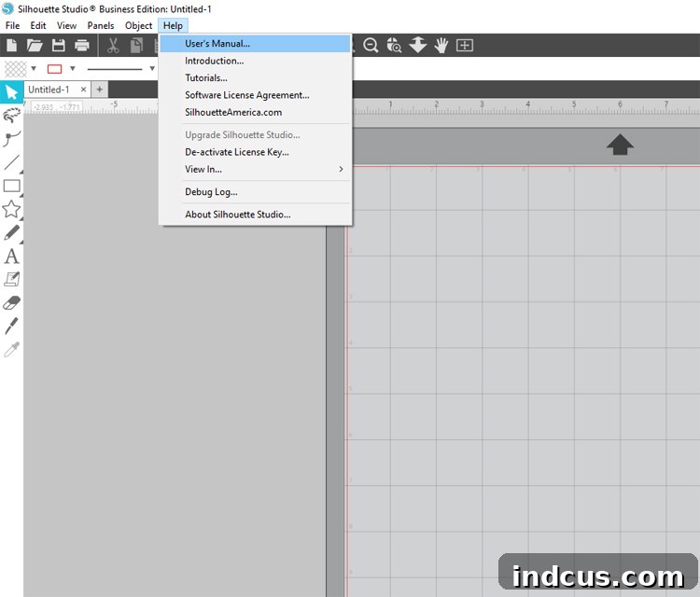Select the Star shape tool
The width and height of the screenshot is (700, 597).
(x=11, y=209)
